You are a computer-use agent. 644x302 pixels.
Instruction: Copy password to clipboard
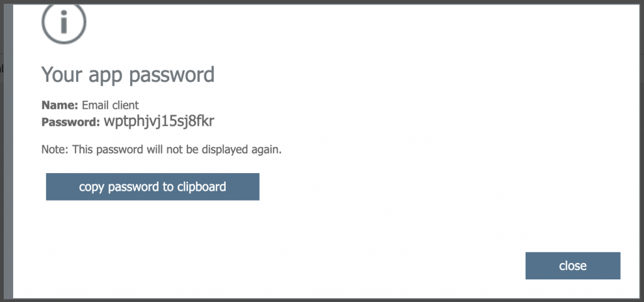(x=152, y=186)
